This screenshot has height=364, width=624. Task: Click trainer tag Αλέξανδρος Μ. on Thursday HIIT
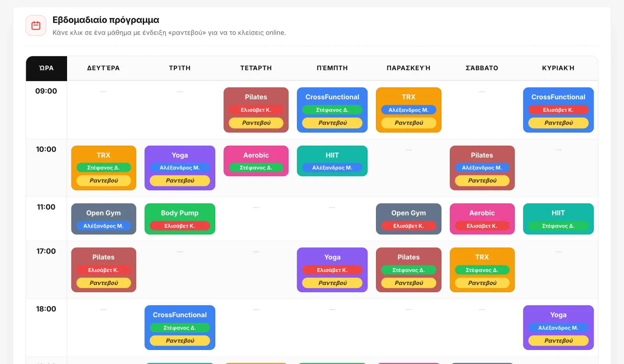click(332, 168)
